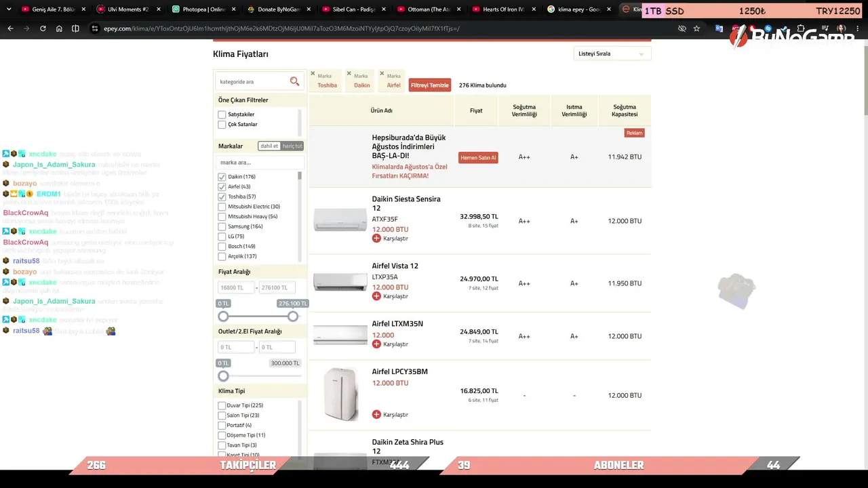Close the Donate ByNoGame tab
The width and height of the screenshot is (868, 488).
coord(309,9)
